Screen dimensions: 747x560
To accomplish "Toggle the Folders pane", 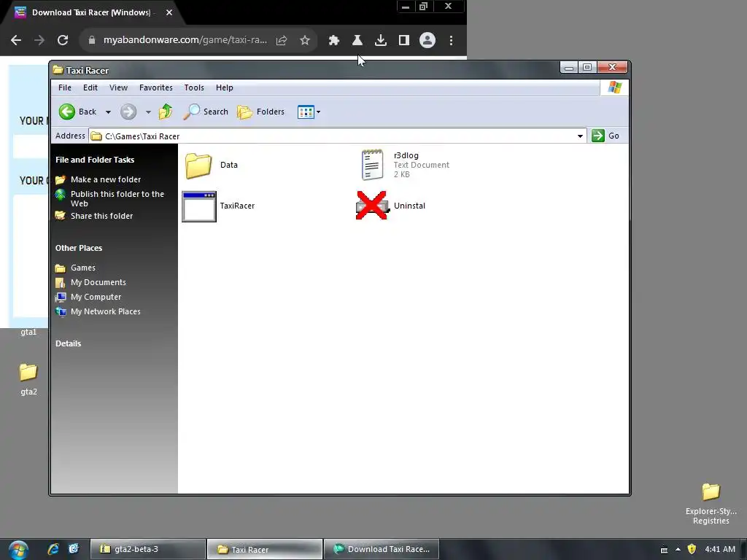I will tap(261, 112).
